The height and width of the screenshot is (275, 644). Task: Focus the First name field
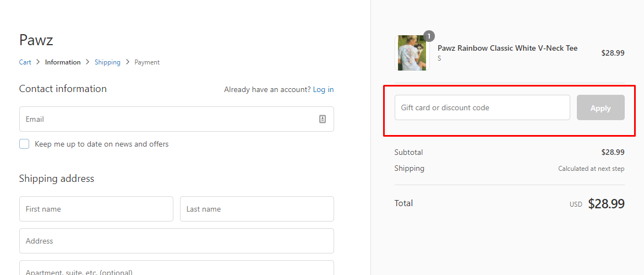point(96,209)
